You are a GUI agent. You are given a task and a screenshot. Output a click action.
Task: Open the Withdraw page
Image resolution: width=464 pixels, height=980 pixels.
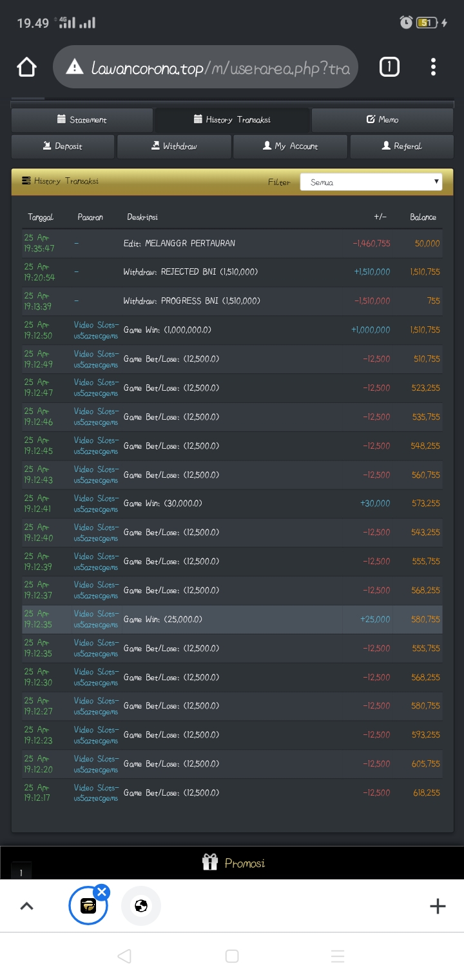(x=174, y=146)
